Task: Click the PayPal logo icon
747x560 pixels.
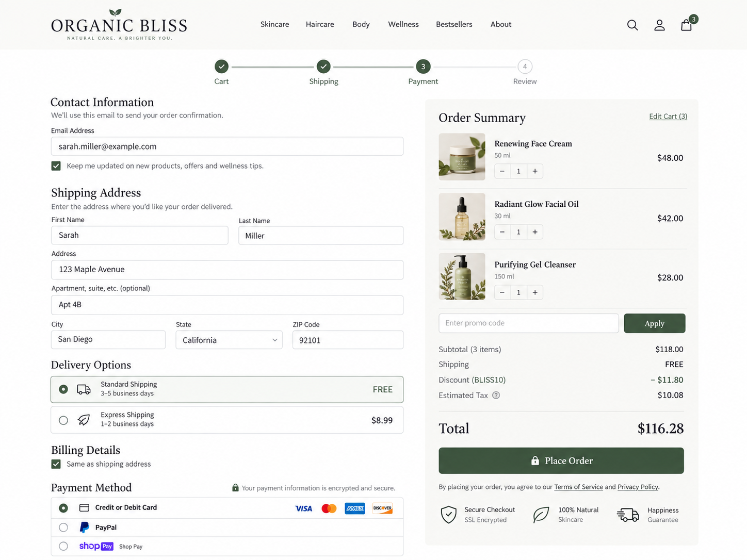Action: click(85, 527)
